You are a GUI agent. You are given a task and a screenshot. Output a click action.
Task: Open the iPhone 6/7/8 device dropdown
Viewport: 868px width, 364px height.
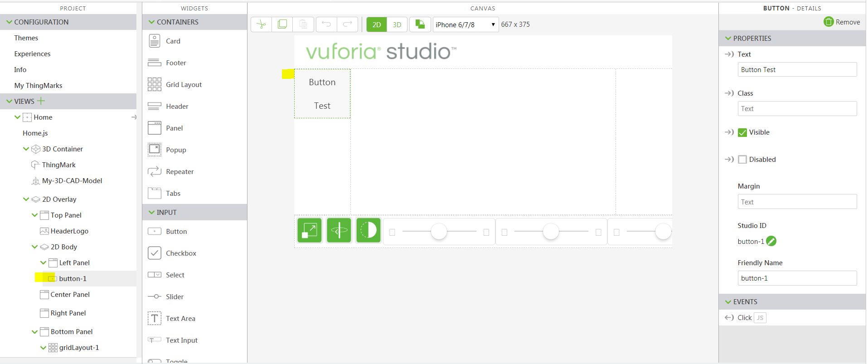(x=466, y=24)
